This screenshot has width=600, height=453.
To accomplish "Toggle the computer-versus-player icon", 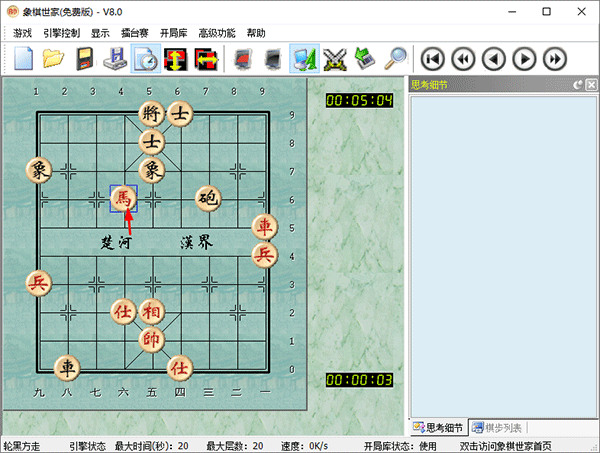I will coord(304,59).
